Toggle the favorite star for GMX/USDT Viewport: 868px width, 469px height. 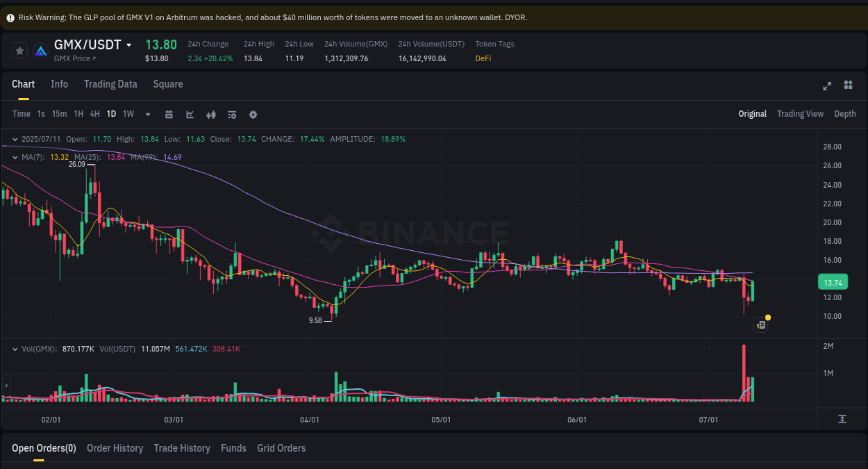[19, 50]
